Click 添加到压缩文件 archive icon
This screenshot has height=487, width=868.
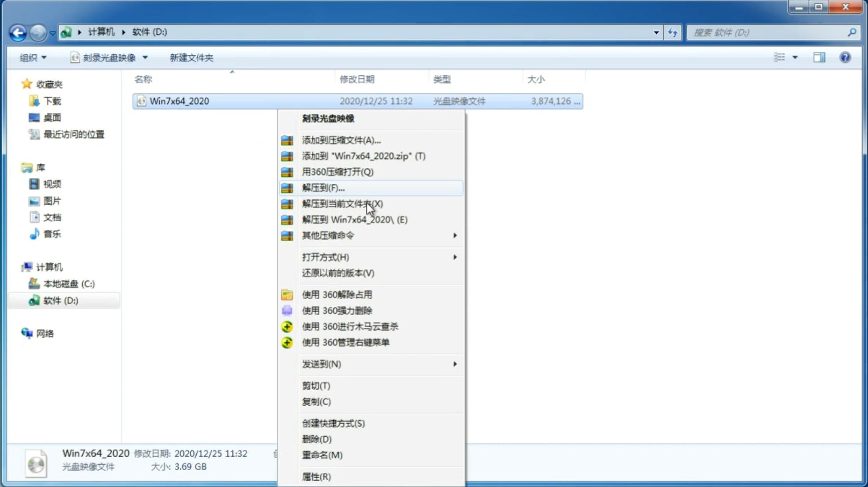[x=287, y=140]
